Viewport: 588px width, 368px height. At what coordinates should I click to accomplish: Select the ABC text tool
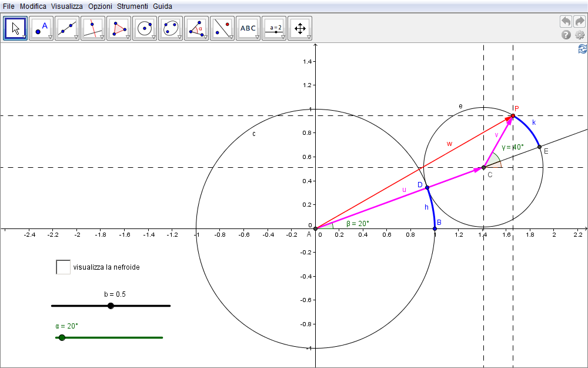[248, 28]
